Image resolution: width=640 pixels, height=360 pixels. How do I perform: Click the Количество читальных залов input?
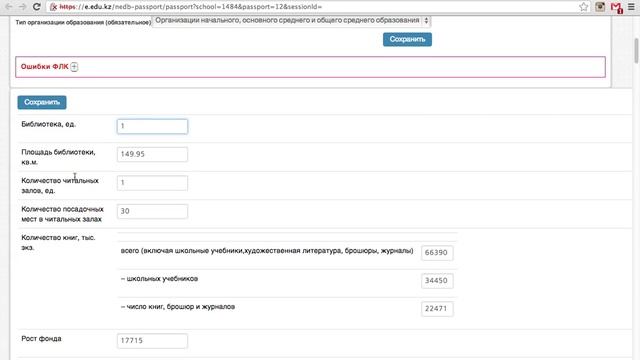(152, 183)
